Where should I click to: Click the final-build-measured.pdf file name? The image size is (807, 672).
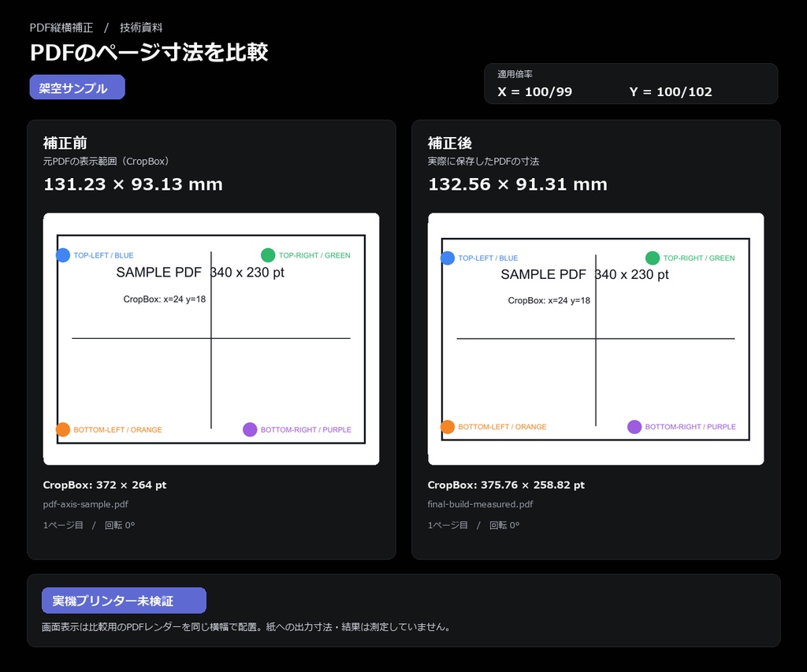[480, 504]
